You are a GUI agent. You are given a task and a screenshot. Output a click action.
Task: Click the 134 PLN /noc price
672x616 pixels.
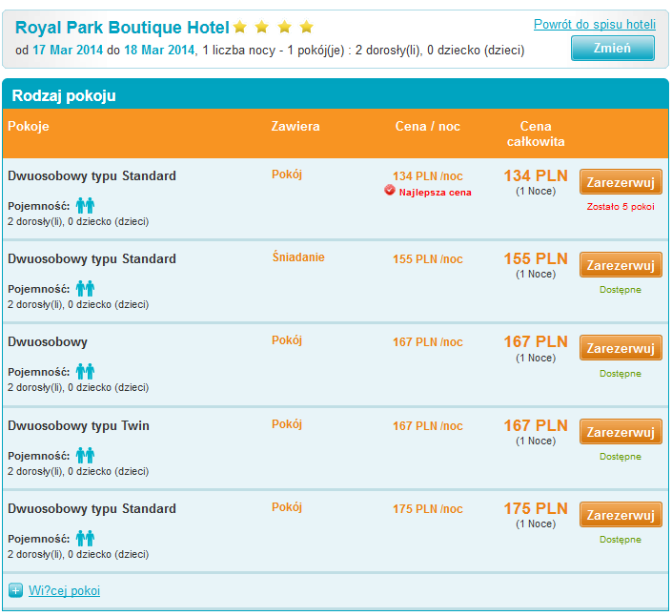click(x=428, y=176)
